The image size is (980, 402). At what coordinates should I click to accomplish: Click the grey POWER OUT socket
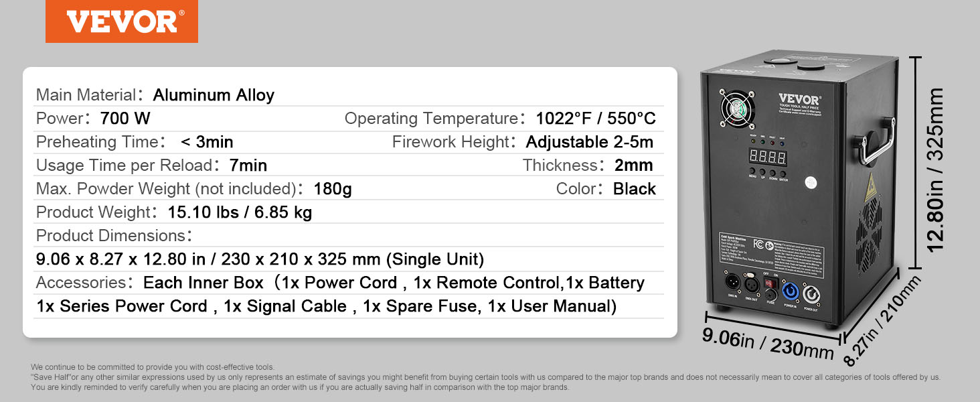pyautogui.click(x=811, y=295)
